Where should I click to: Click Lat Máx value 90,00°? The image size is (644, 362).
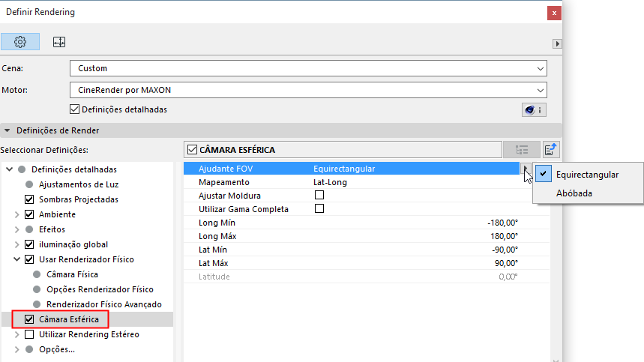pyautogui.click(x=506, y=264)
